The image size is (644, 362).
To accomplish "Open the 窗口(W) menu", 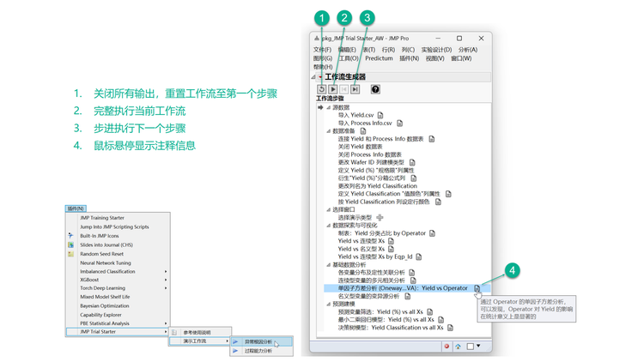I will click(461, 58).
